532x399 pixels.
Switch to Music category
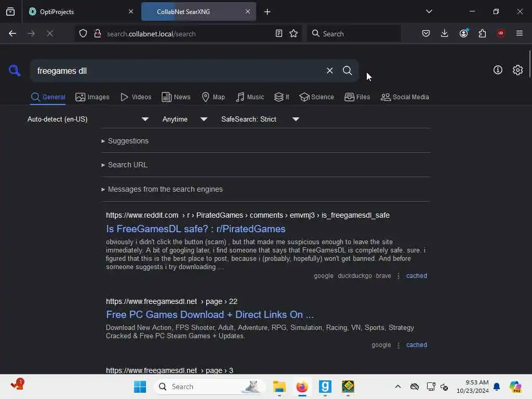click(250, 97)
